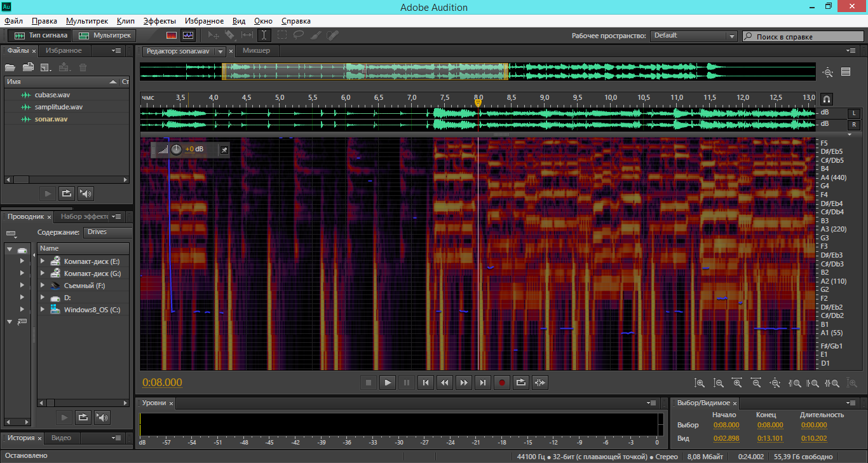Image resolution: width=868 pixels, height=463 pixels.
Task: Expand the Компакт-диск (G:) drive
Action: click(43, 273)
